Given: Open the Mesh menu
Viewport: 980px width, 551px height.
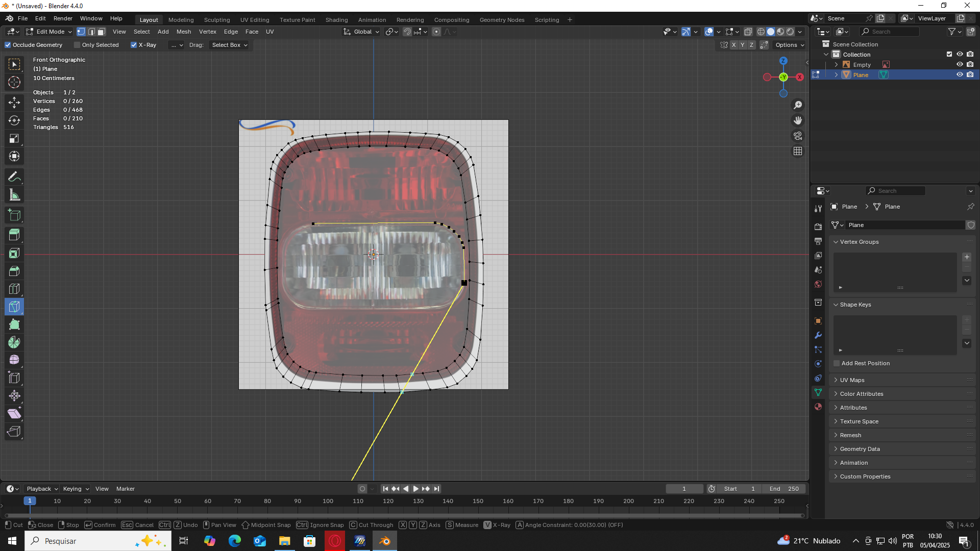Looking at the screenshot, I should [184, 32].
